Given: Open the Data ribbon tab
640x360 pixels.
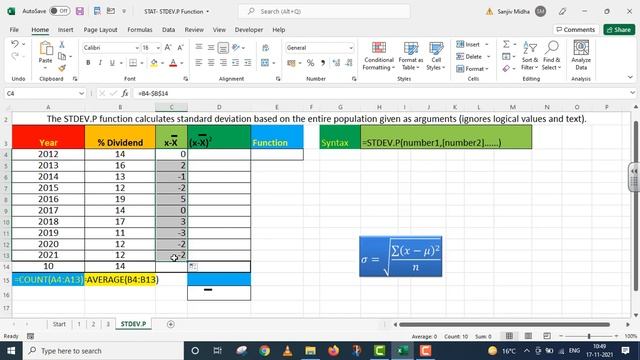Looking at the screenshot, I should point(168,30).
